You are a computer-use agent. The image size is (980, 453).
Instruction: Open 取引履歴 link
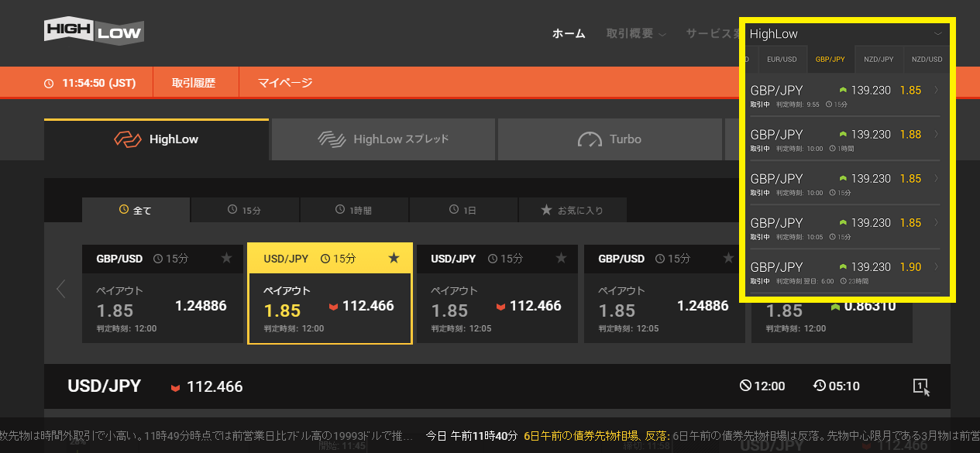pyautogui.click(x=193, y=83)
